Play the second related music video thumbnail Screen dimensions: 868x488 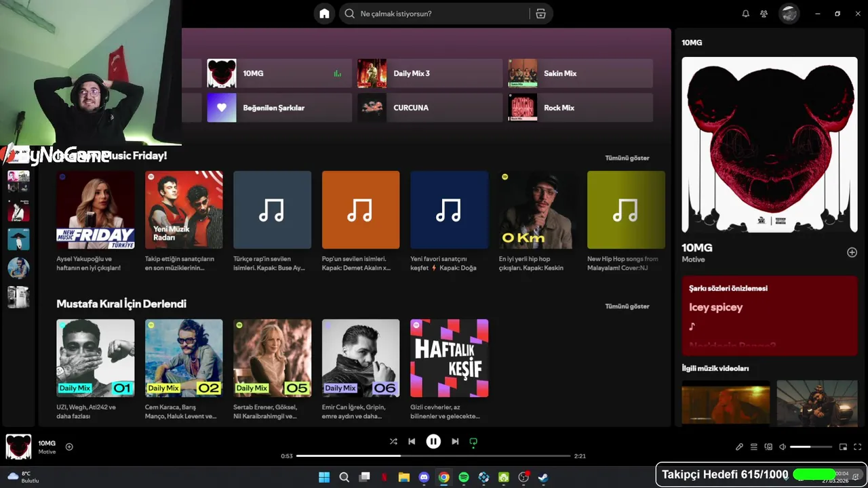817,403
